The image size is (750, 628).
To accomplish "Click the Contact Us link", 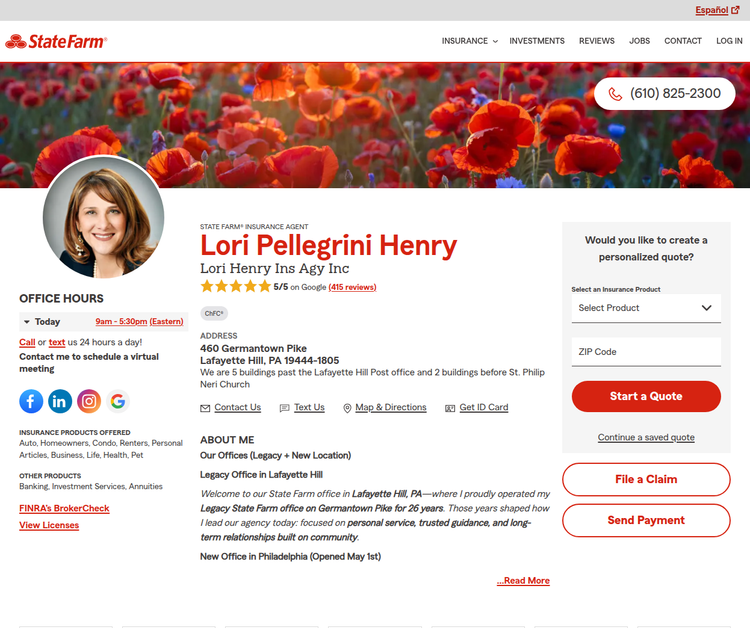I will [x=238, y=408].
